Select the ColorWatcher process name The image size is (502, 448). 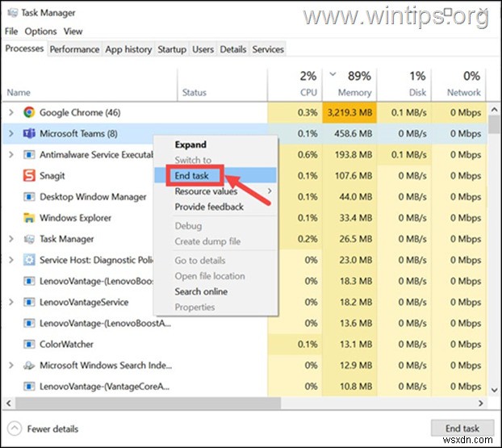pyautogui.click(x=67, y=344)
